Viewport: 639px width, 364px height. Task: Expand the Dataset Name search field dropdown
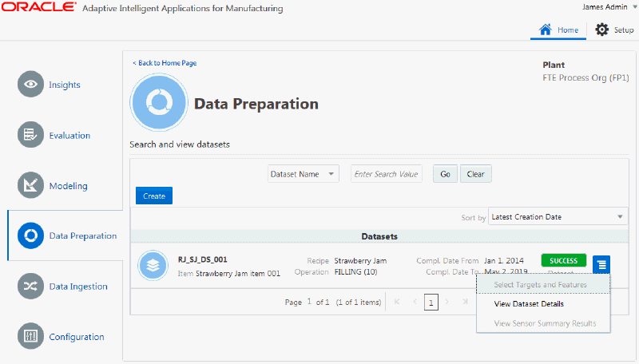[x=304, y=174]
